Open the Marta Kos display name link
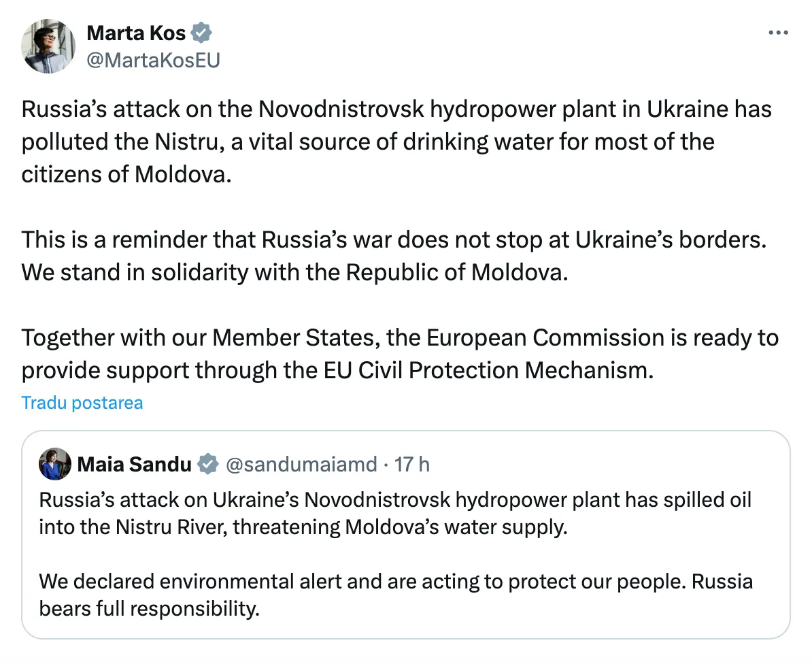The image size is (812, 664). [136, 32]
